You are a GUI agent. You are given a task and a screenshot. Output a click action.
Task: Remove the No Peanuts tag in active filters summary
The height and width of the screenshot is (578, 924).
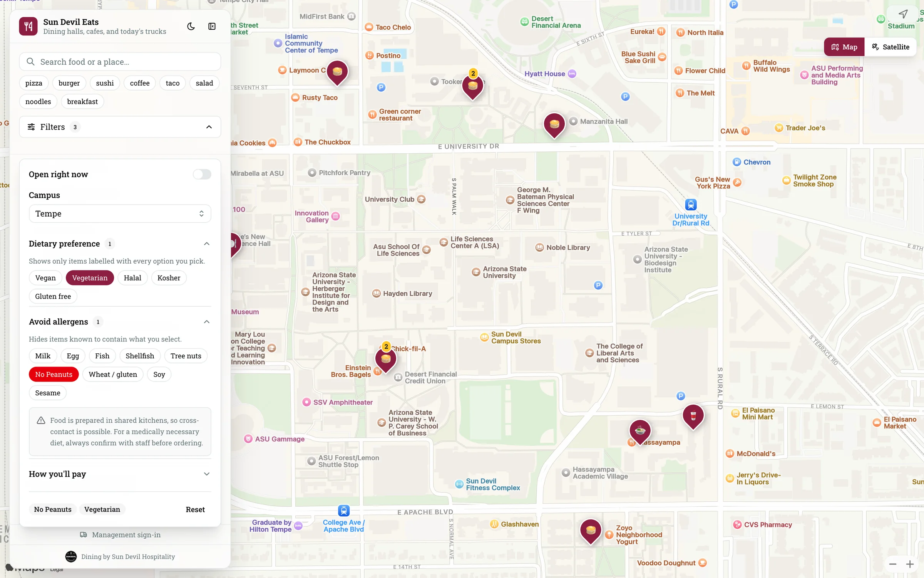pos(53,509)
